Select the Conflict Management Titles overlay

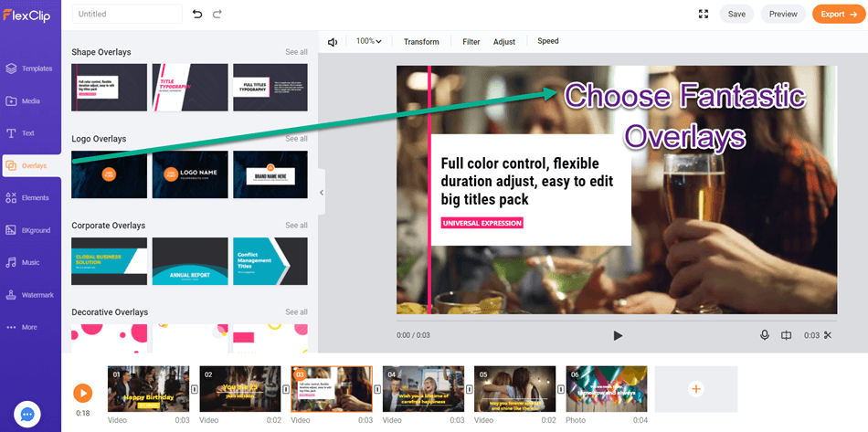tap(270, 261)
